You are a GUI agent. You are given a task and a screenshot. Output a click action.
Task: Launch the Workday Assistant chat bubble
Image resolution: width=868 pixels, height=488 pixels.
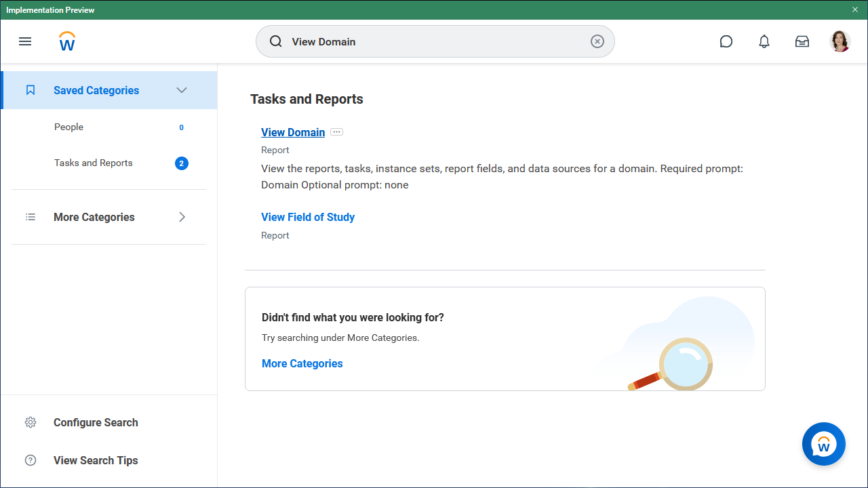(823, 444)
